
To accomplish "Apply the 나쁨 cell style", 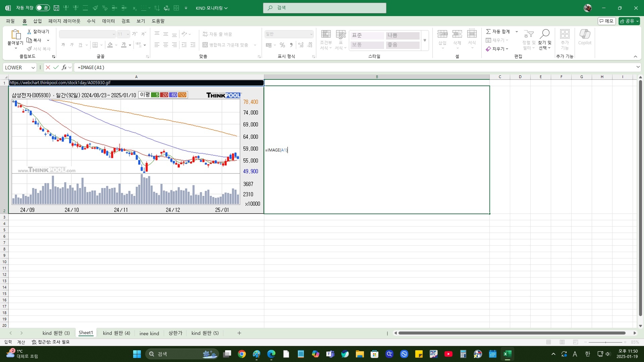I will 402,35.
